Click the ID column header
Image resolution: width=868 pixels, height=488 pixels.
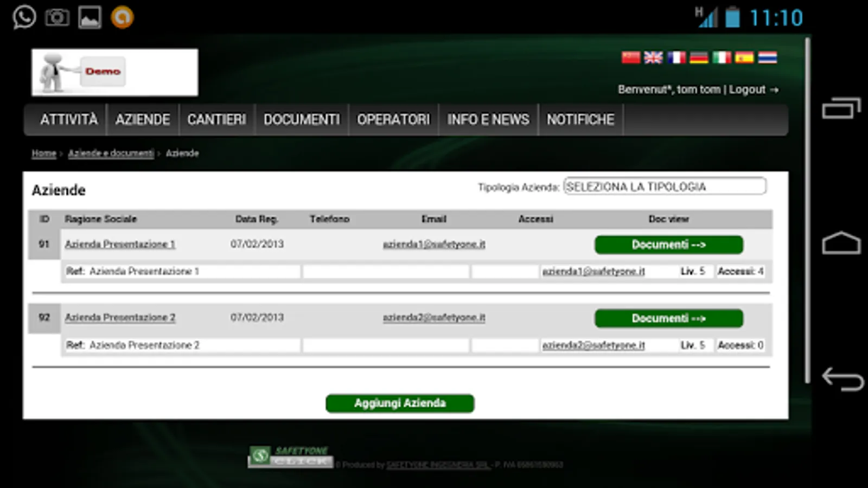tap(44, 219)
